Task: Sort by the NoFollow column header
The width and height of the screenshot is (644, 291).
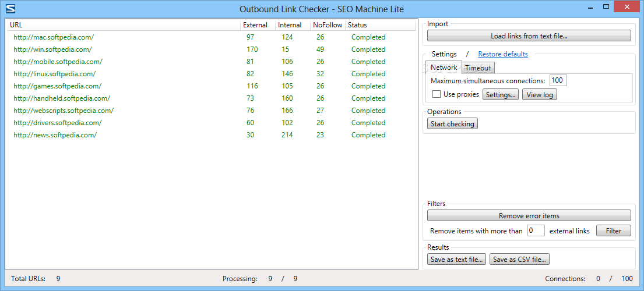Action: (x=328, y=25)
